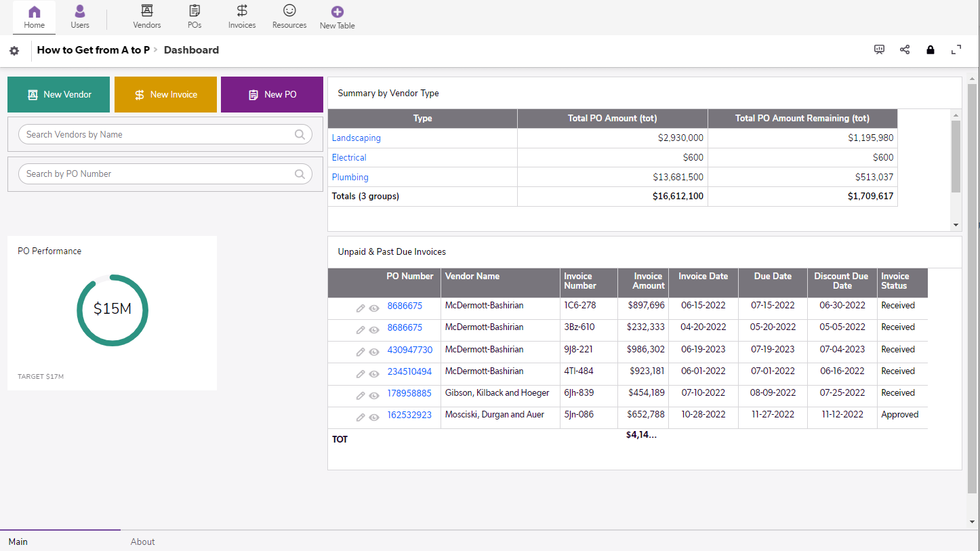
Task: Click magnifier in Search Vendors by Name
Action: pos(300,134)
